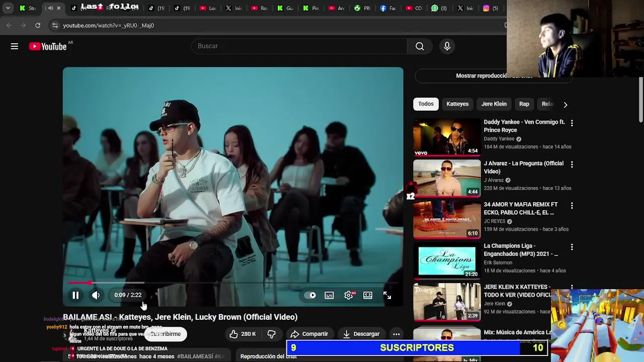644x362 pixels.
Task: Open the J Alvarez - La Pregunta title link
Action: 524,167
